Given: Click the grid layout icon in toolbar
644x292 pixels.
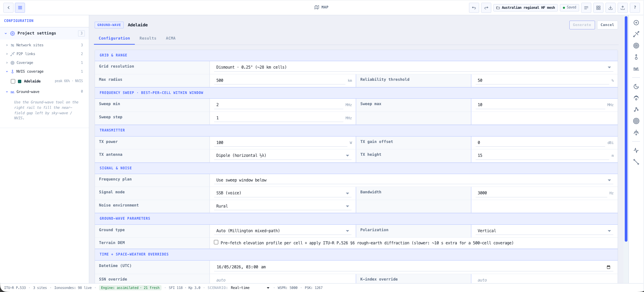Looking at the screenshot, I should 598,8.
